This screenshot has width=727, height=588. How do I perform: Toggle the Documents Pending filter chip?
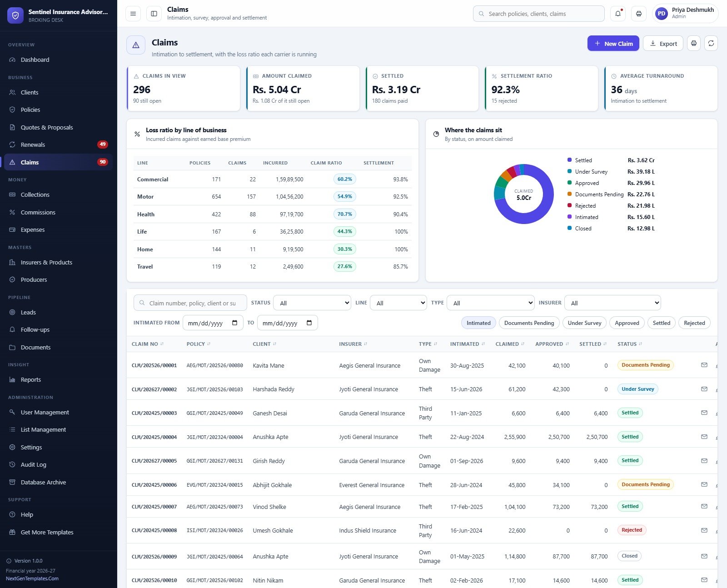[529, 323]
